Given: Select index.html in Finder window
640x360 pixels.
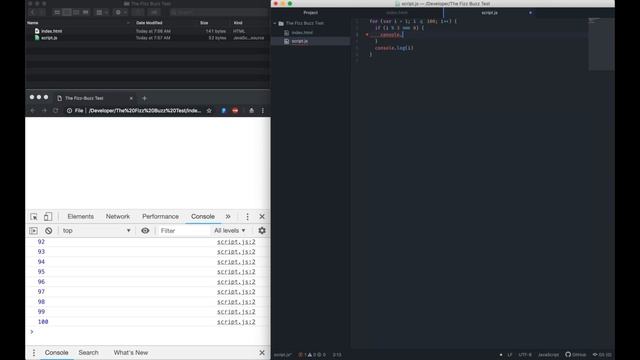Looking at the screenshot, I should click(51, 31).
